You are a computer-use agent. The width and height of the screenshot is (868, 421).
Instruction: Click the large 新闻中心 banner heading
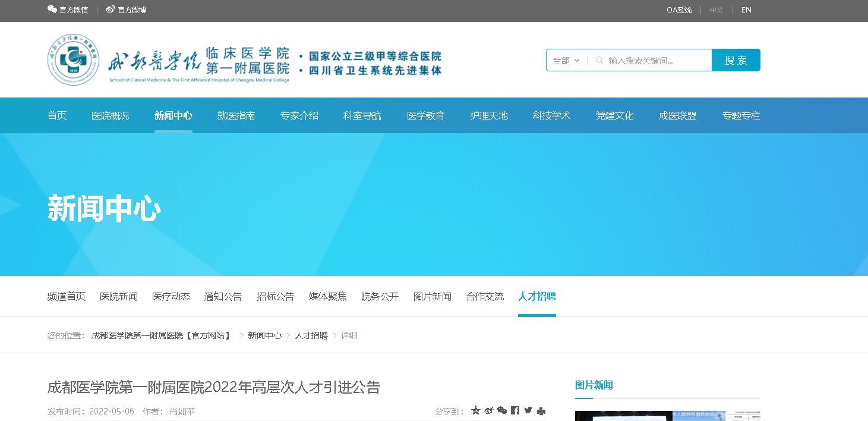tap(105, 209)
